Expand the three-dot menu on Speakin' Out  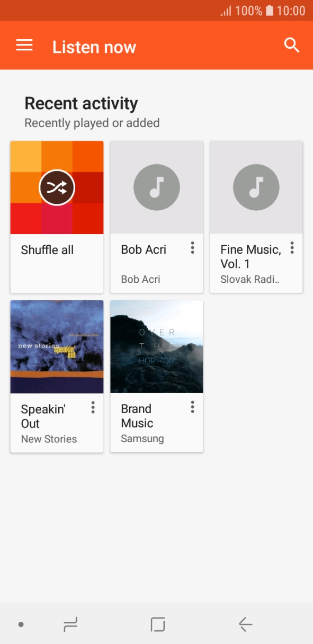coord(93,407)
